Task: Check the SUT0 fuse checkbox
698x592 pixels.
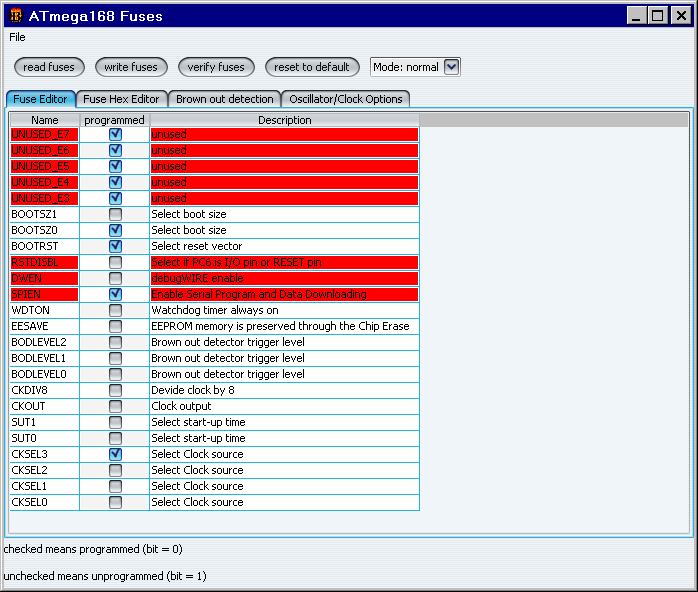Action: tap(115, 439)
